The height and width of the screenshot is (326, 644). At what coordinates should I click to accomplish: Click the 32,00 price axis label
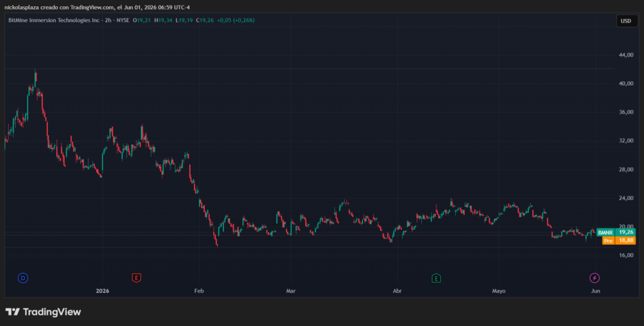626,140
